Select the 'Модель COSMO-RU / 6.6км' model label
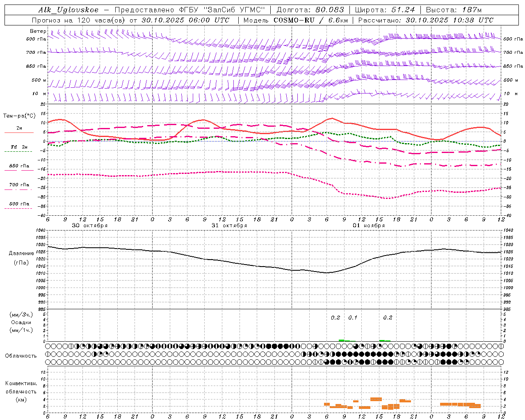The width and height of the screenshot is (525, 420). 296,20
